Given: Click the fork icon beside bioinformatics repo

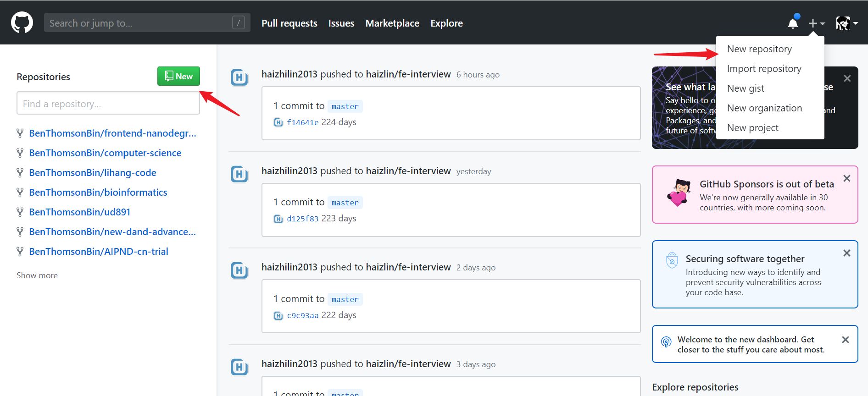Looking at the screenshot, I should pyautogui.click(x=20, y=192).
